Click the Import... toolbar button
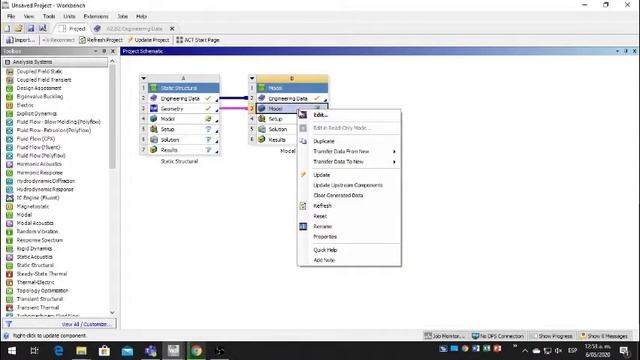Screen dimensions: 640x360 [x=21, y=40]
